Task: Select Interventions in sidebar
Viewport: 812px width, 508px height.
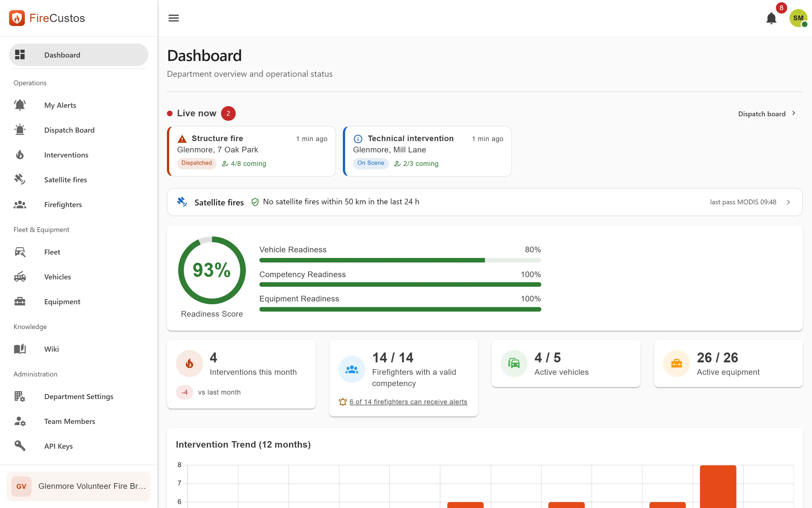Action: point(78,155)
